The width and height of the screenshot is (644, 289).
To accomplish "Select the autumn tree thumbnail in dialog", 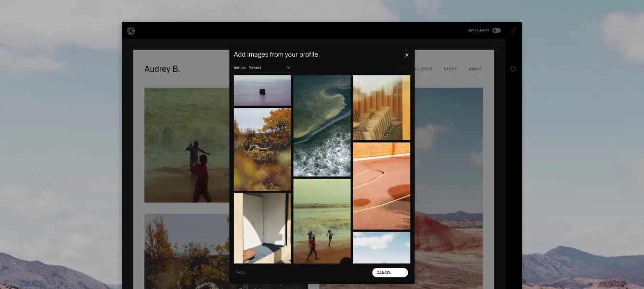I will coord(262,149).
